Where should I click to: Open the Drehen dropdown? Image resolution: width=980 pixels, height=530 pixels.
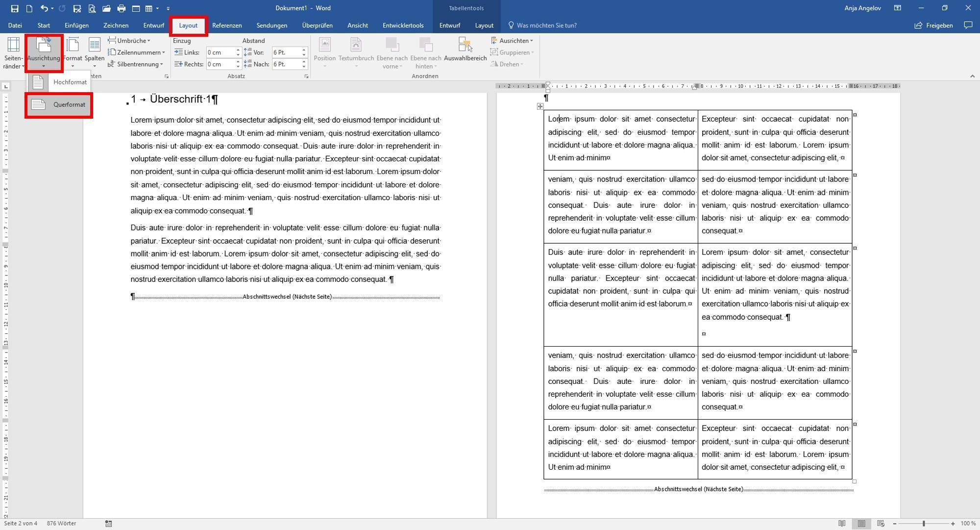[x=508, y=64]
